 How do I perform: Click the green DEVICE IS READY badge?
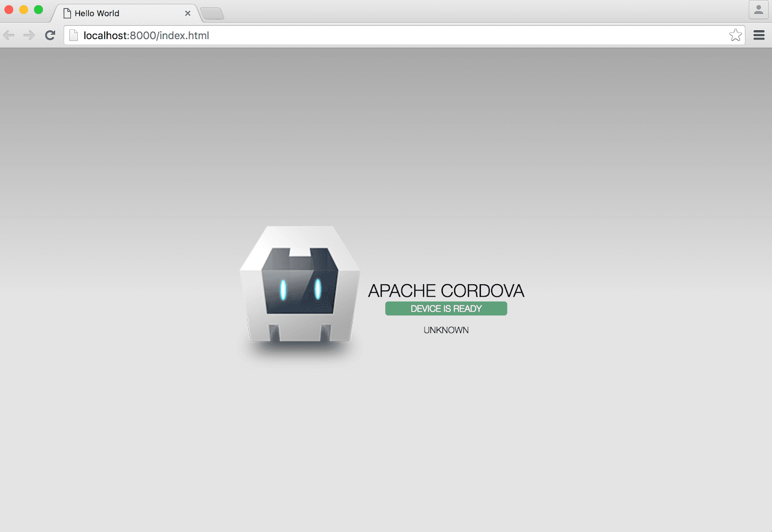click(446, 309)
